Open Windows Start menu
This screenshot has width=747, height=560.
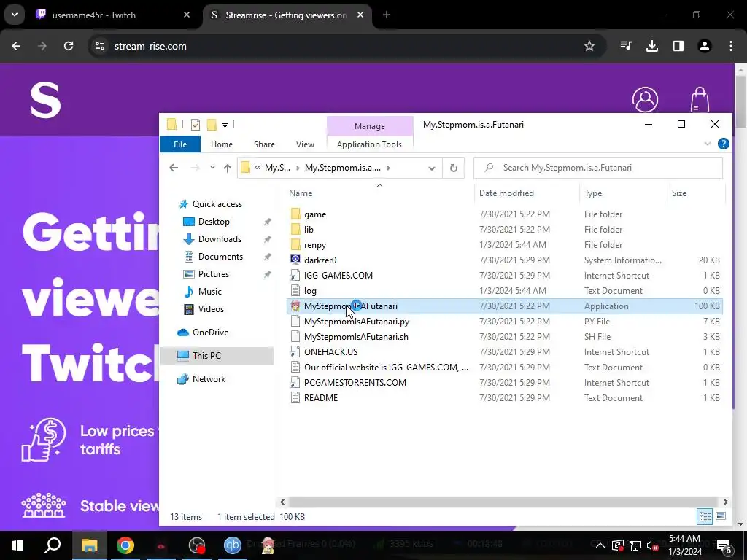18,545
